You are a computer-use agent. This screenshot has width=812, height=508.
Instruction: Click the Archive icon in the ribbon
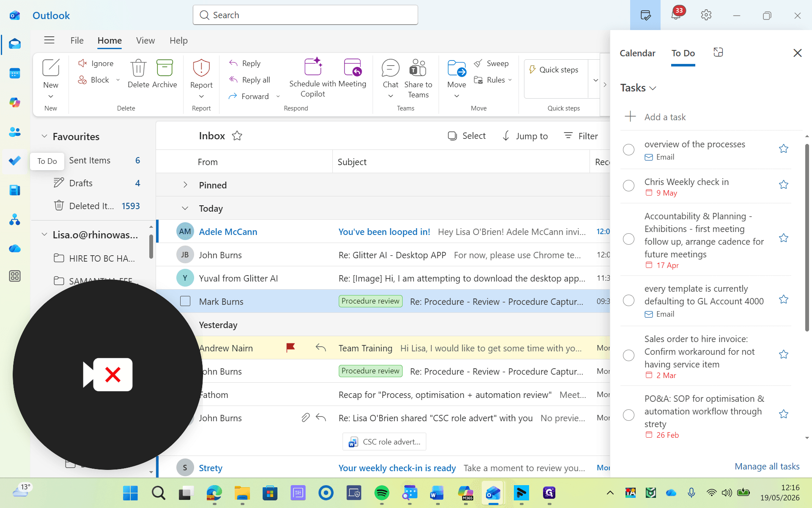[165, 68]
